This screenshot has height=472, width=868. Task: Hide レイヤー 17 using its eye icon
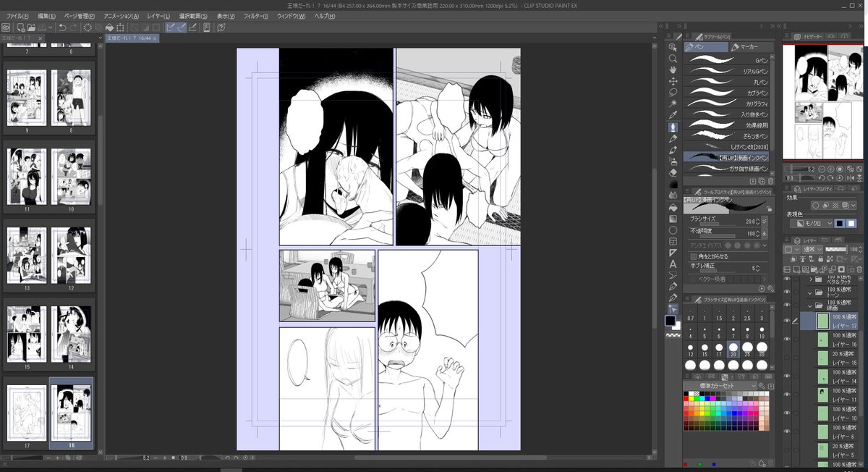(787, 321)
